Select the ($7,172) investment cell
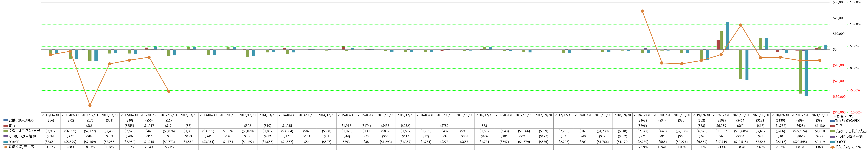The width and height of the screenshot is (868, 150). [x=90, y=131]
